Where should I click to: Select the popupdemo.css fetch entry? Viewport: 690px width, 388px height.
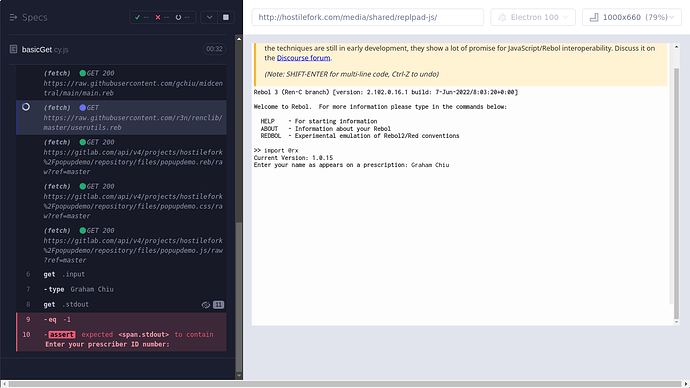[x=121, y=201]
